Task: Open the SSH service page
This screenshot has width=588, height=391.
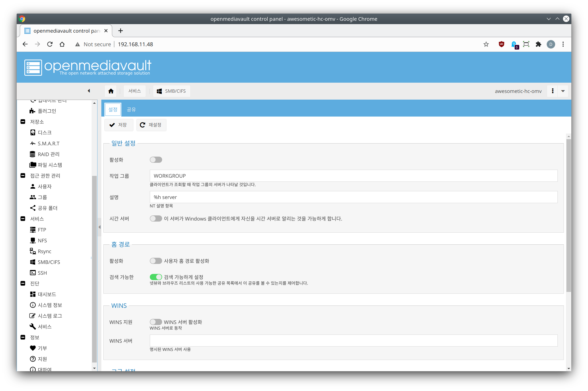Action: (42, 273)
